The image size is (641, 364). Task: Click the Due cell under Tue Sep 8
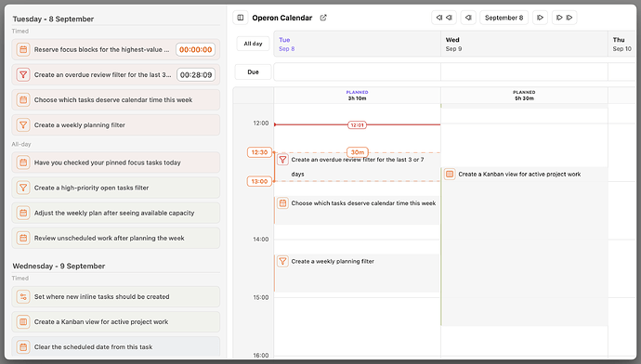pos(358,71)
